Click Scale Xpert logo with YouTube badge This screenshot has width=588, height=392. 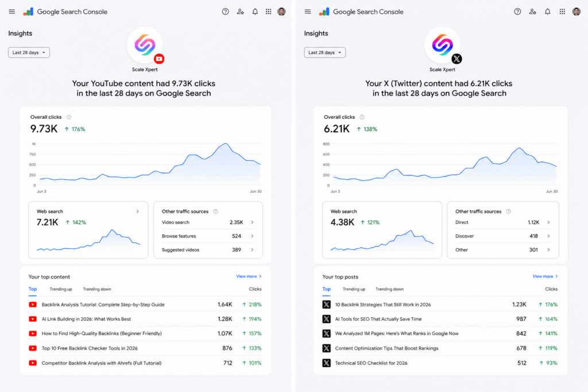point(145,45)
